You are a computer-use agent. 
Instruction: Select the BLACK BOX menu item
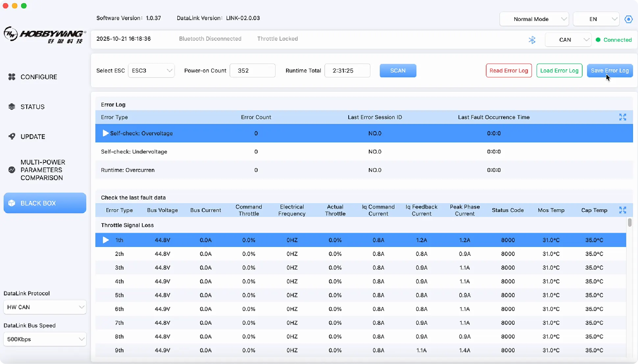point(45,203)
